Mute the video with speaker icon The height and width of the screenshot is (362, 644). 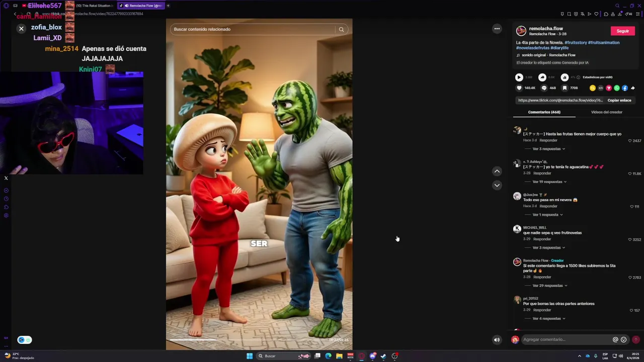coord(497,340)
